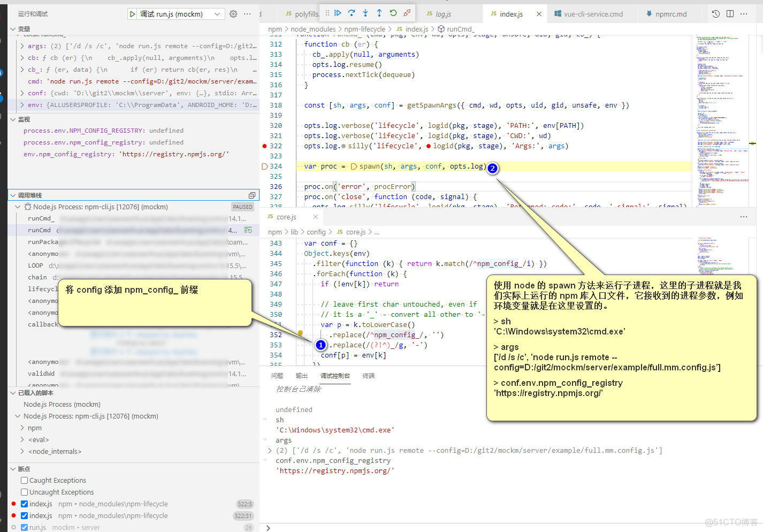Close the core.js editor tab
Viewport: 763px width, 532px height.
(x=316, y=217)
